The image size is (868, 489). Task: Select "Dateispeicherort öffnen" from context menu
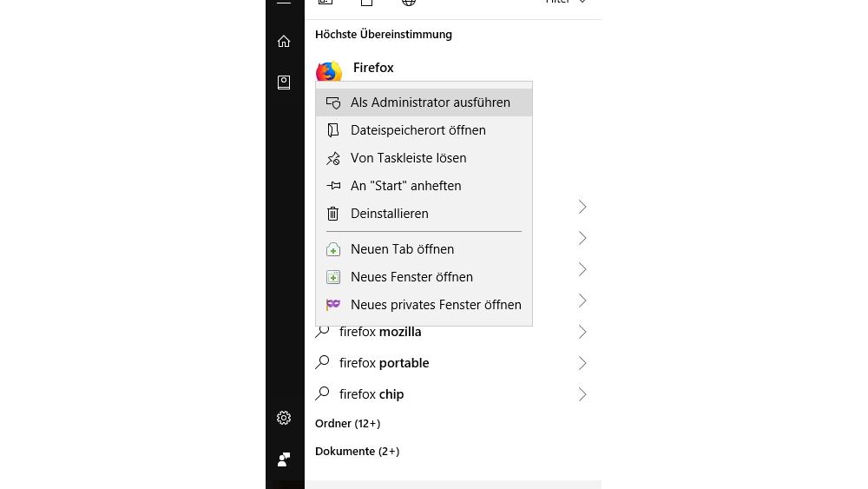click(x=418, y=130)
